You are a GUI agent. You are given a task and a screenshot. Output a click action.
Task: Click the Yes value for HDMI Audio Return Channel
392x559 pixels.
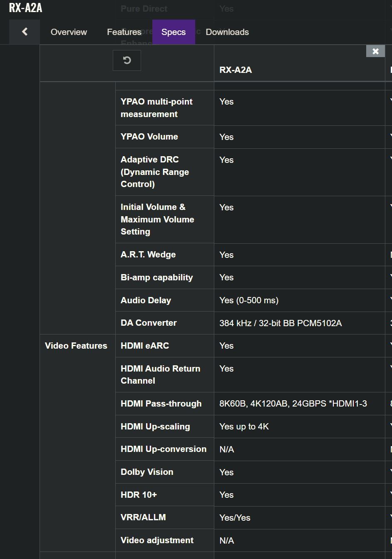coord(226,369)
